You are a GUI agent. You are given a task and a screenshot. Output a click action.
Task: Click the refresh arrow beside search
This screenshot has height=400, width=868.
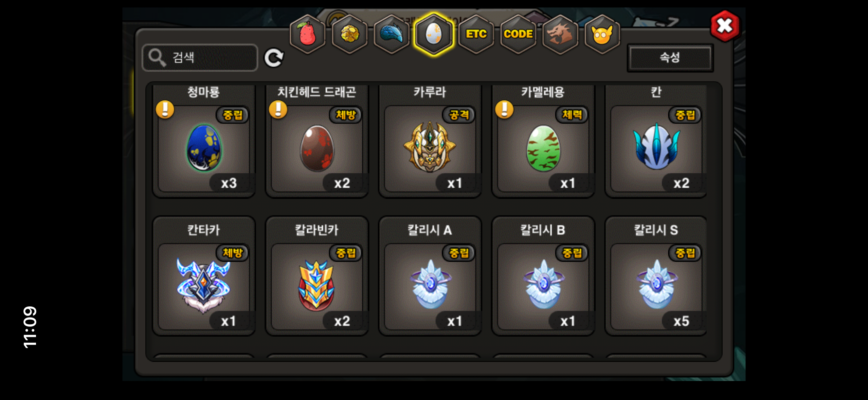coord(274,58)
